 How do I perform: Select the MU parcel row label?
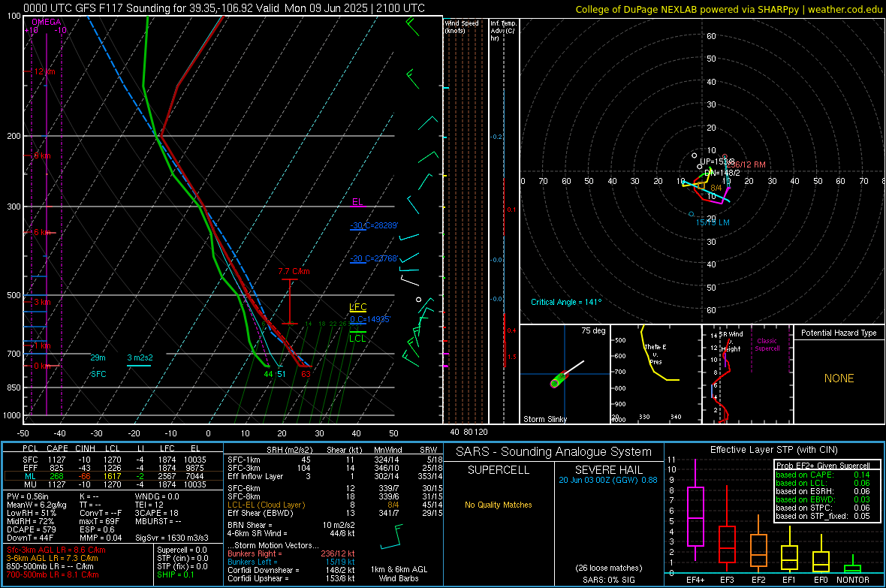pos(30,484)
